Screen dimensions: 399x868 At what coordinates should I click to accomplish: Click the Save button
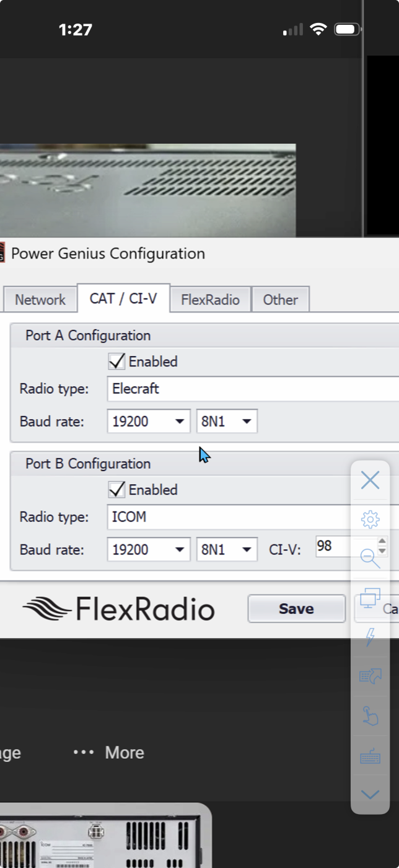pyautogui.click(x=296, y=609)
